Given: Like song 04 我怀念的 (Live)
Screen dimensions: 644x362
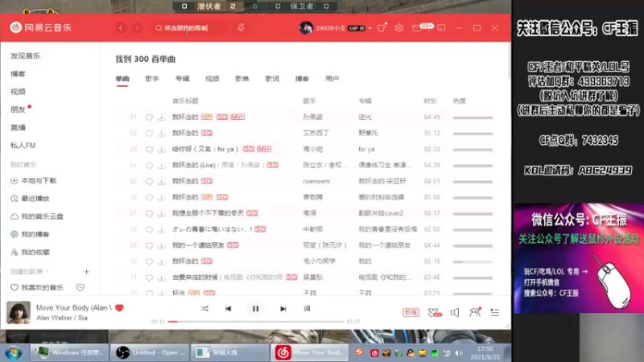Looking at the screenshot, I should coord(149,166).
